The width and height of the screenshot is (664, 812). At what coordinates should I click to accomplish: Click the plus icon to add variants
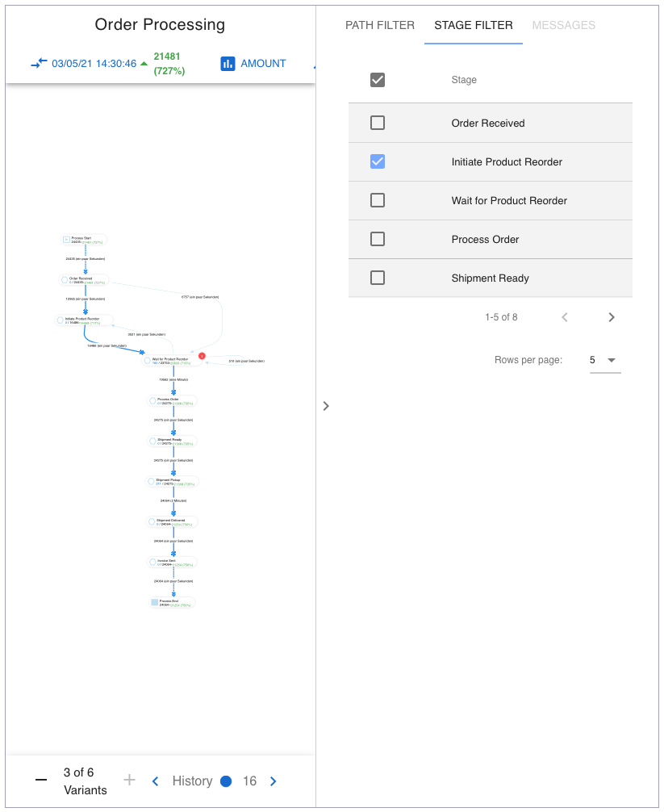(129, 780)
